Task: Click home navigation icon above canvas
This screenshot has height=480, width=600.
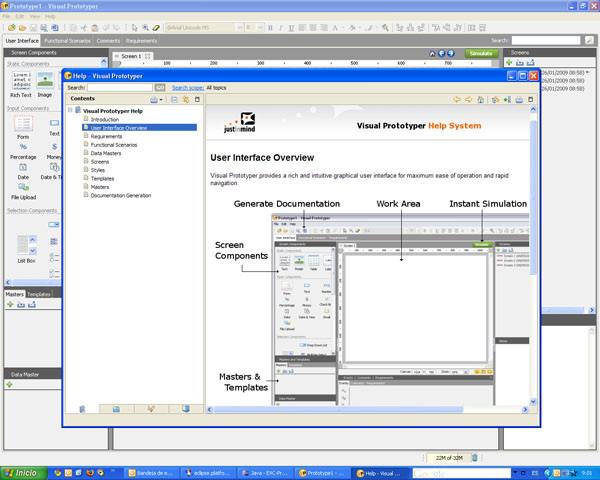Action: 432,53
